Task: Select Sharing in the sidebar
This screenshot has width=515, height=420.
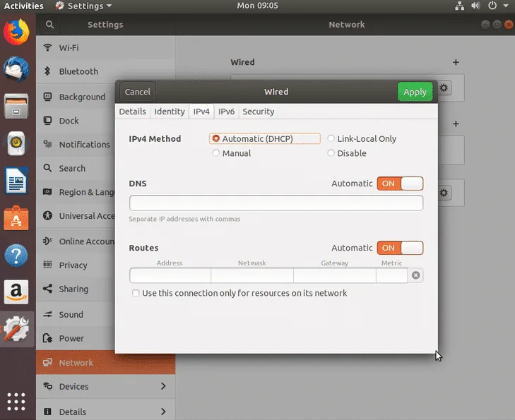Action: [76, 289]
